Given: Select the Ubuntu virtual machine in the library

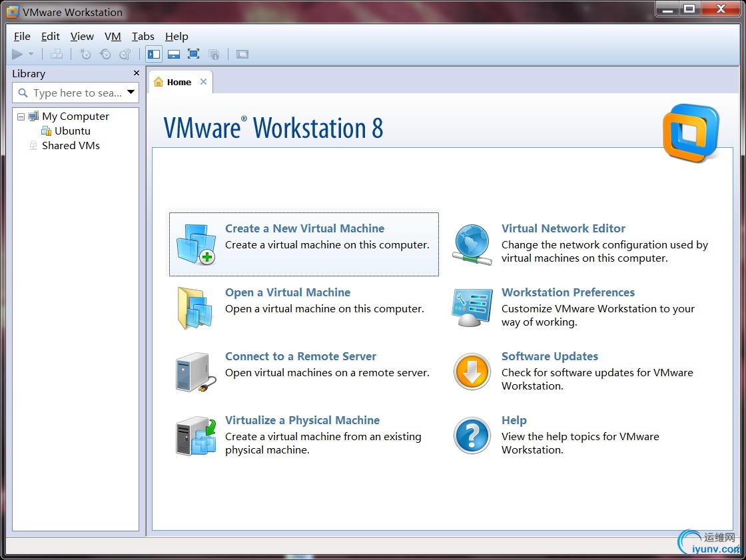Looking at the screenshot, I should click(72, 131).
